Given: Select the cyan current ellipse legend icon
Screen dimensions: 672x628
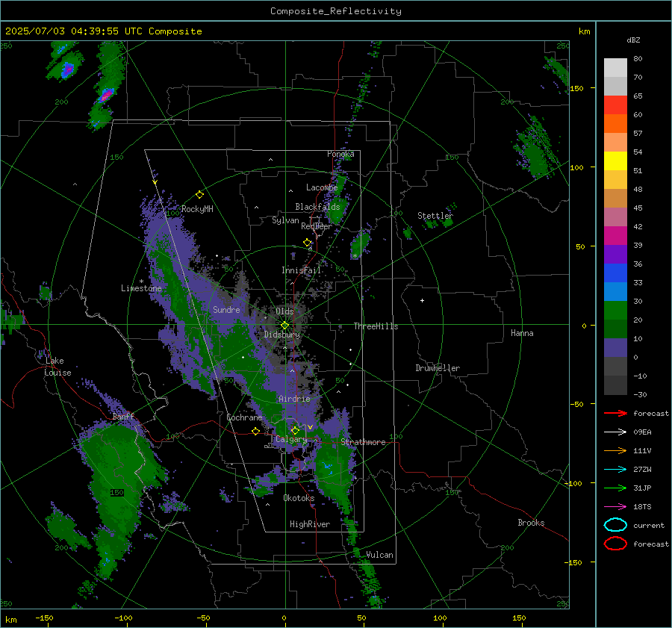Looking at the screenshot, I should [615, 525].
